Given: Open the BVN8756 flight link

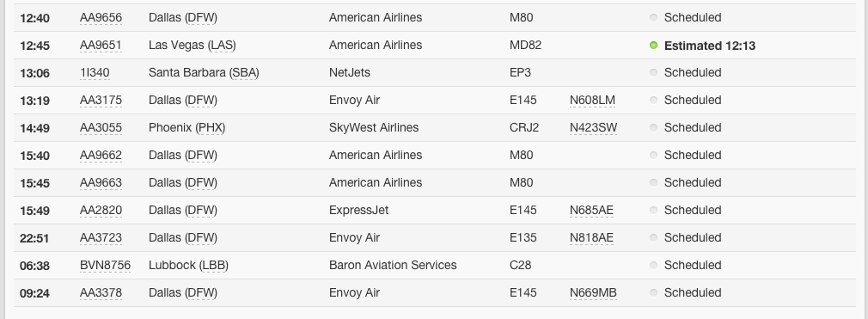Looking at the screenshot, I should [105, 266].
